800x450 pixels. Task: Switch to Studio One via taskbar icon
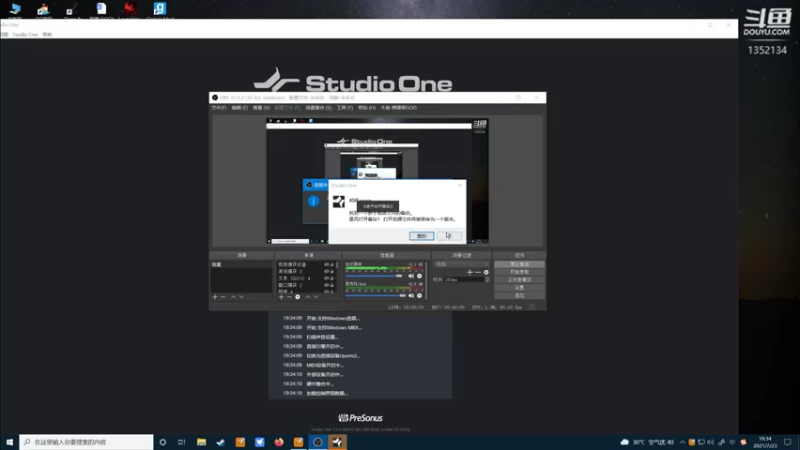click(337, 442)
